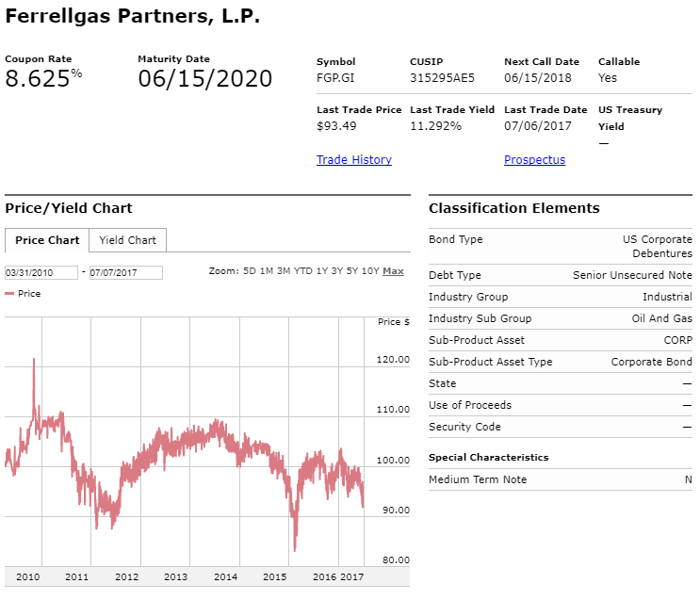Click the end date field 07/07/2017

pyautogui.click(x=126, y=272)
